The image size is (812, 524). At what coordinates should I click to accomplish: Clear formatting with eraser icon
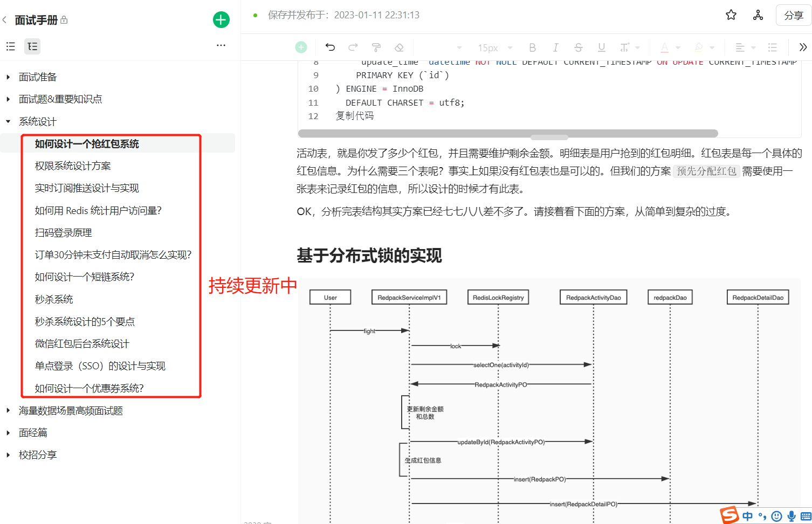click(x=399, y=47)
